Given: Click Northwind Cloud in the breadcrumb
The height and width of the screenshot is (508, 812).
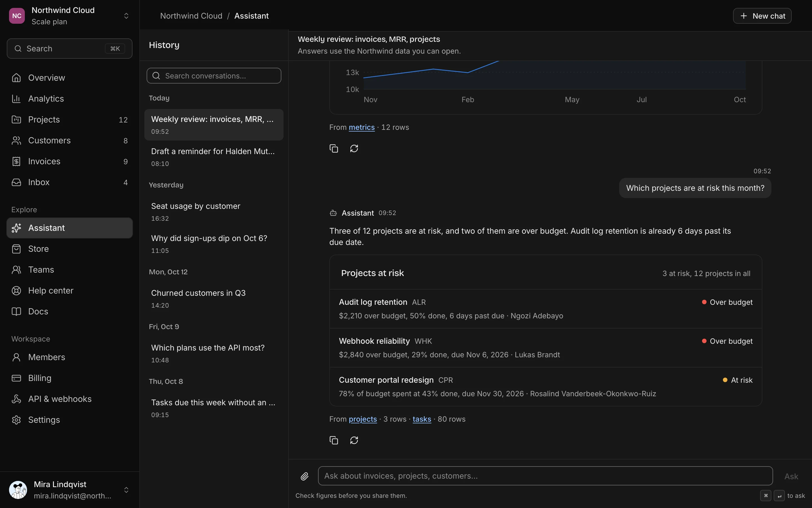Looking at the screenshot, I should click(191, 16).
